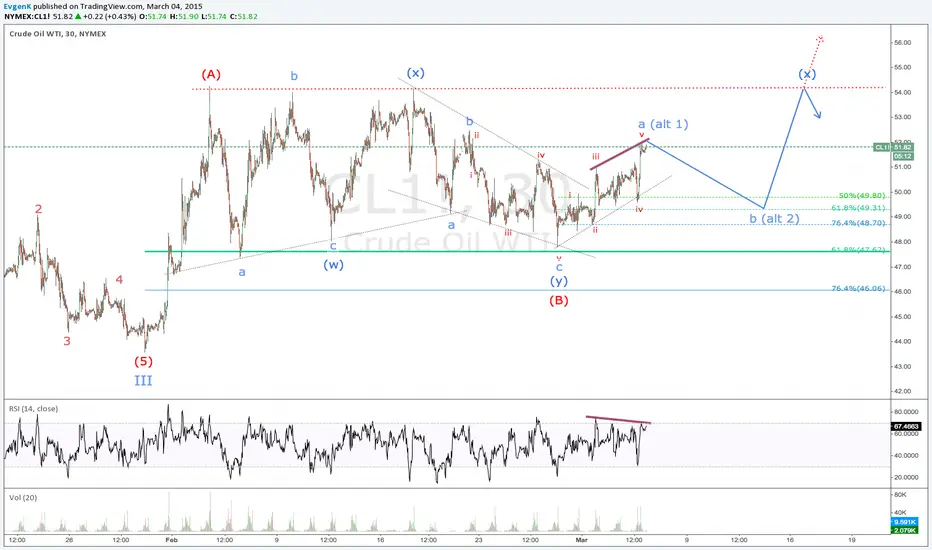Click the NYMEX:CL1! ticker symbol
Viewport: 932px width, 550px height.
click(25, 17)
